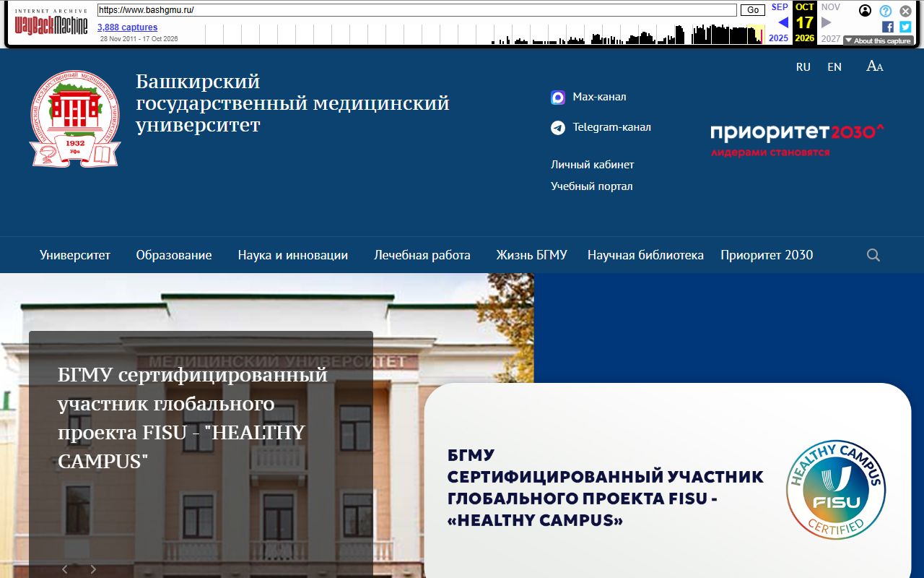Go to previous capture with blue arrow

click(x=783, y=22)
